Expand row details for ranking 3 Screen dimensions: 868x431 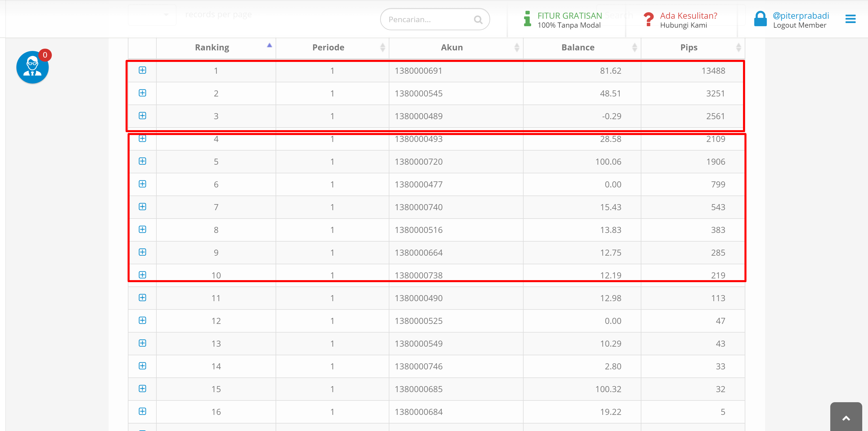coord(142,115)
